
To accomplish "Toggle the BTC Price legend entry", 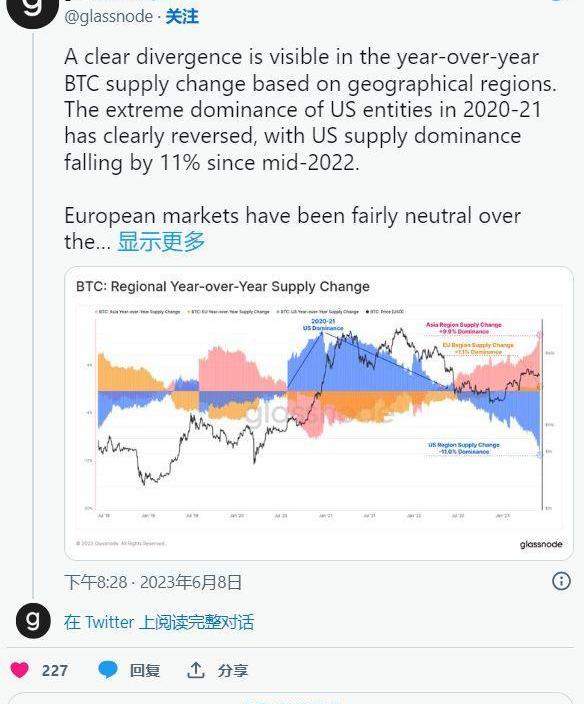I will click(x=385, y=311).
